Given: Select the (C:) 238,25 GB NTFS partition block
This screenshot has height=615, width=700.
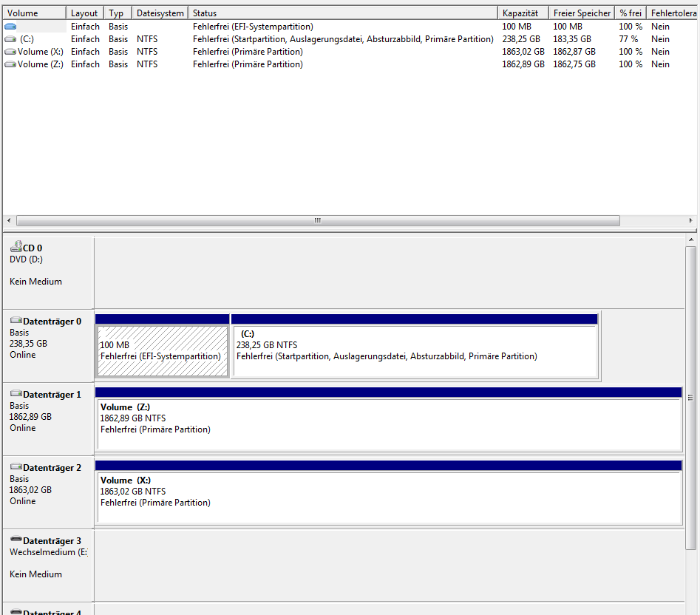Looking at the screenshot, I should 415,347.
